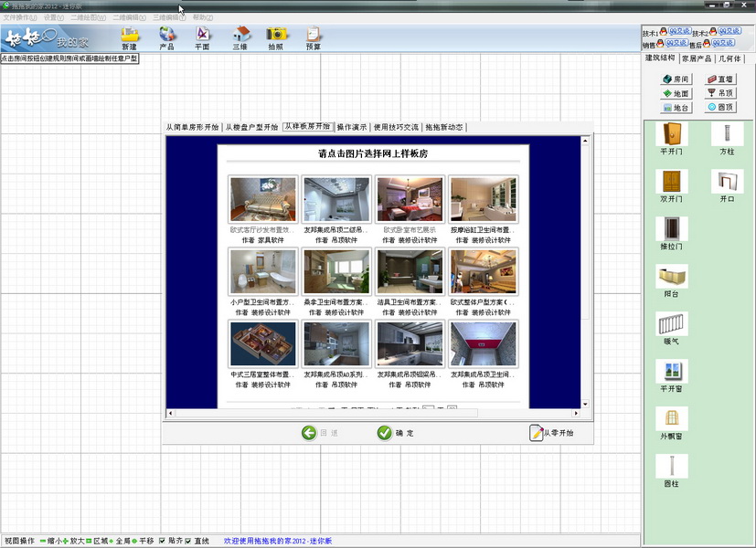Select the 圆顶 (Dome) tool
756x548 pixels.
click(720, 107)
